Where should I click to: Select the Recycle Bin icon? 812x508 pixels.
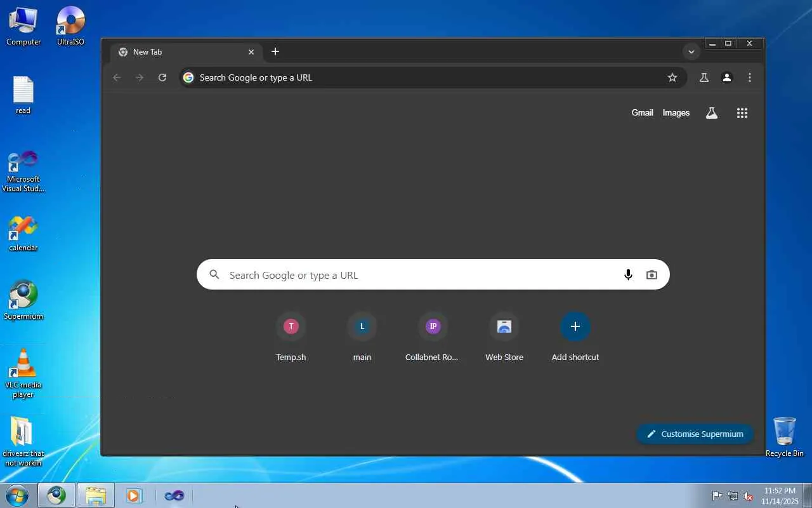pos(785,437)
